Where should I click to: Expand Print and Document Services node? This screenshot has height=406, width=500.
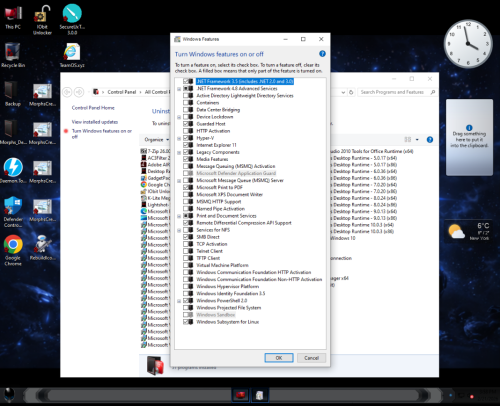coord(179,216)
